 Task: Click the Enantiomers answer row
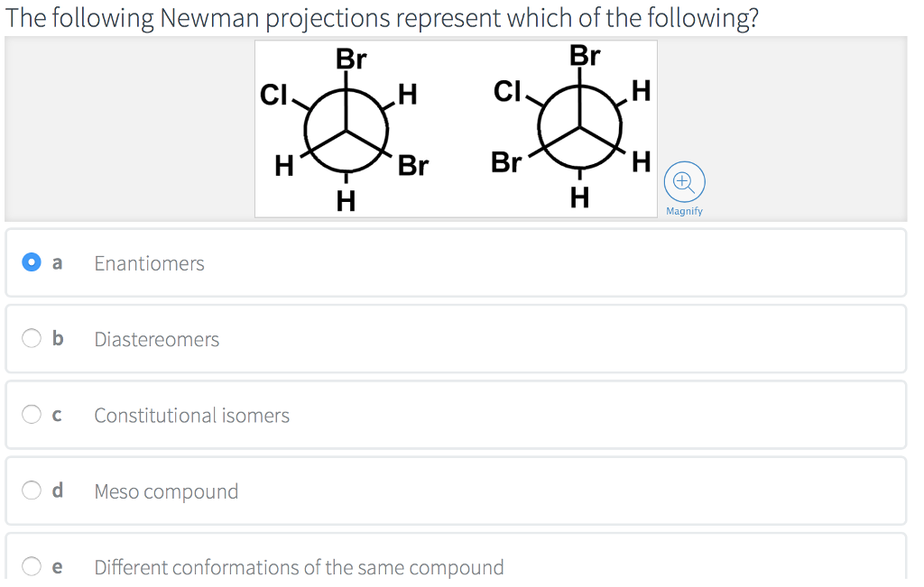(149, 263)
